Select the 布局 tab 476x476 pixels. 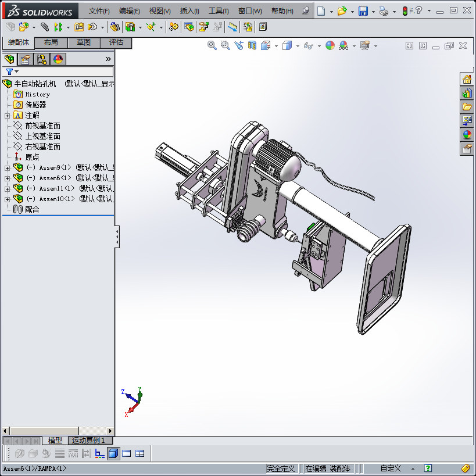click(51, 42)
